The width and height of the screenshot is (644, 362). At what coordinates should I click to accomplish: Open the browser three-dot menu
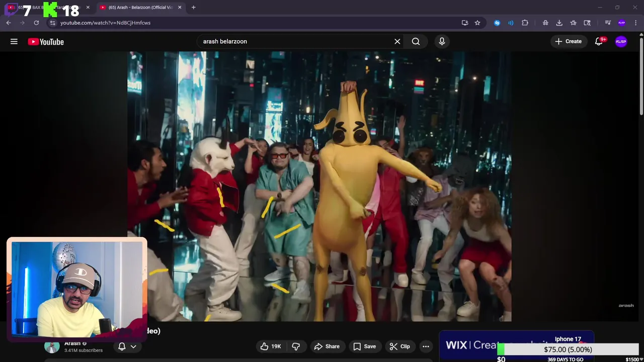tap(636, 23)
